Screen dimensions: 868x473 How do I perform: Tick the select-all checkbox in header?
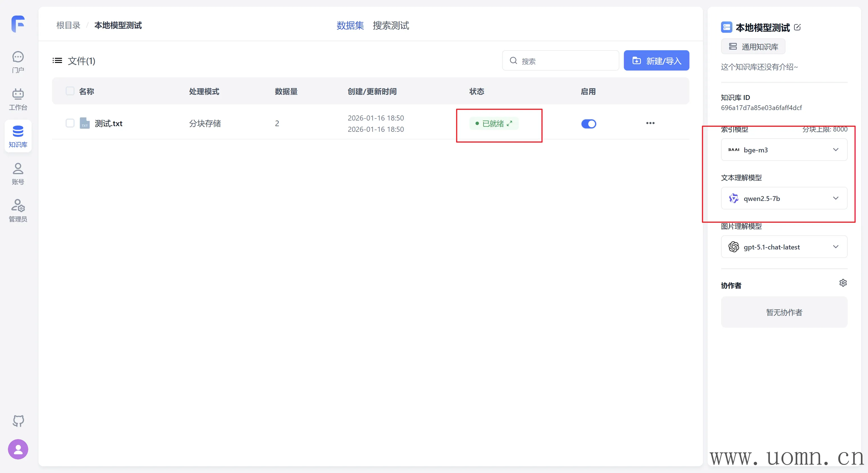(70, 91)
